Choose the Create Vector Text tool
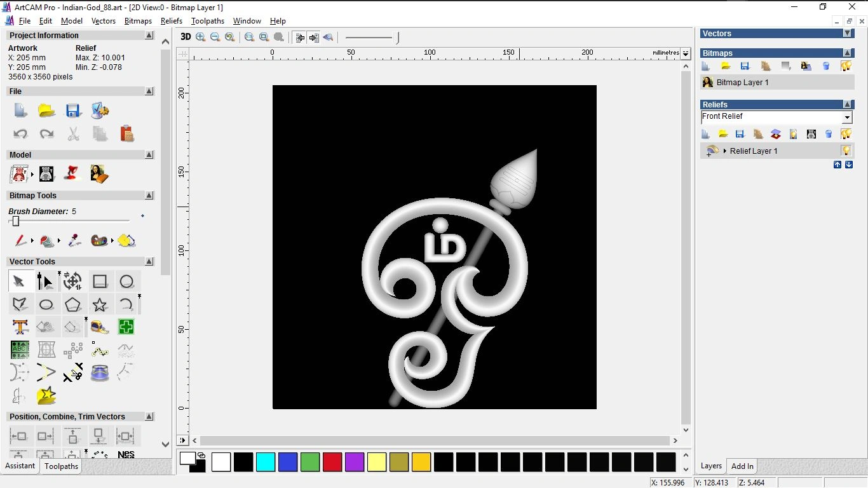The height and width of the screenshot is (488, 868). click(x=20, y=327)
